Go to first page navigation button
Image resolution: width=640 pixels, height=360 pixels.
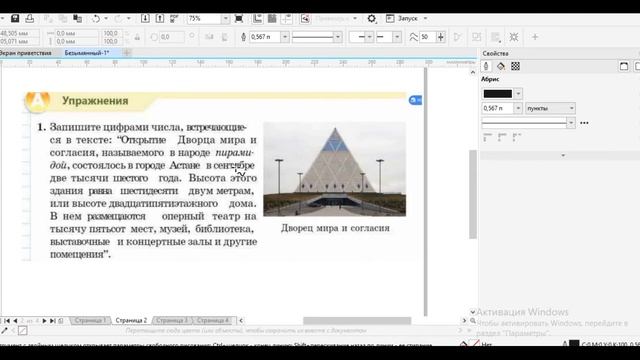7,321
